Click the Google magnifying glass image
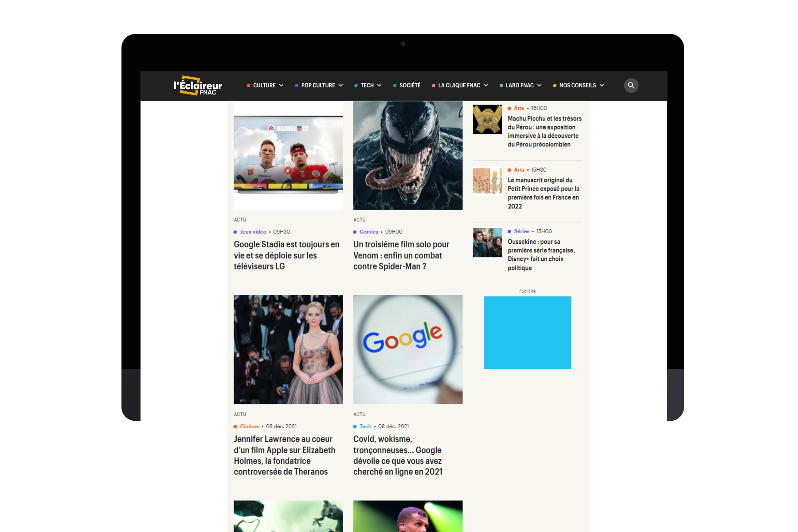Screen dimensions: 798x532 coord(407,349)
